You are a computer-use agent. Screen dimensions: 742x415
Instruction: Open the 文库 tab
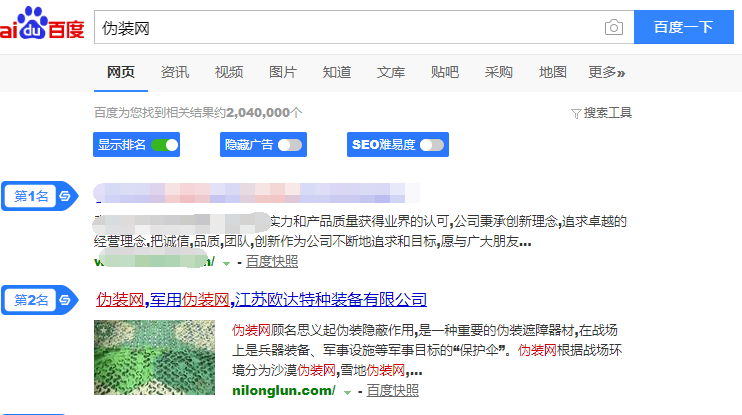(x=390, y=72)
